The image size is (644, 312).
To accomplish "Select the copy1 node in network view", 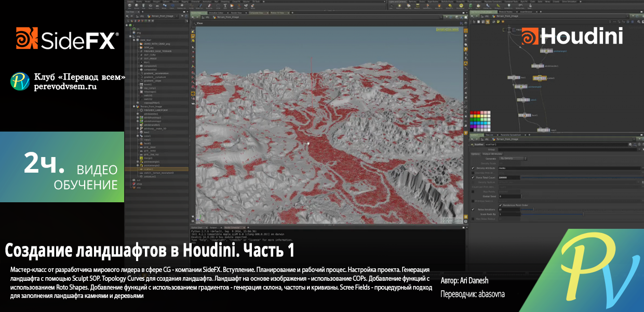I will pyautogui.click(x=544, y=130).
